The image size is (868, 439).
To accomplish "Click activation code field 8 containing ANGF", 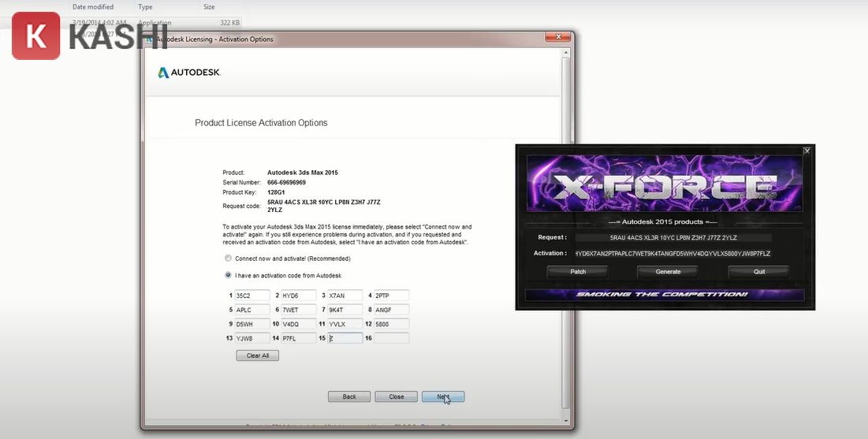I will pyautogui.click(x=392, y=310).
